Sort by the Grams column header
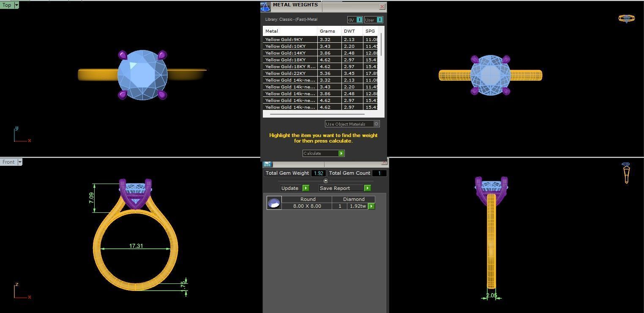 click(x=329, y=31)
